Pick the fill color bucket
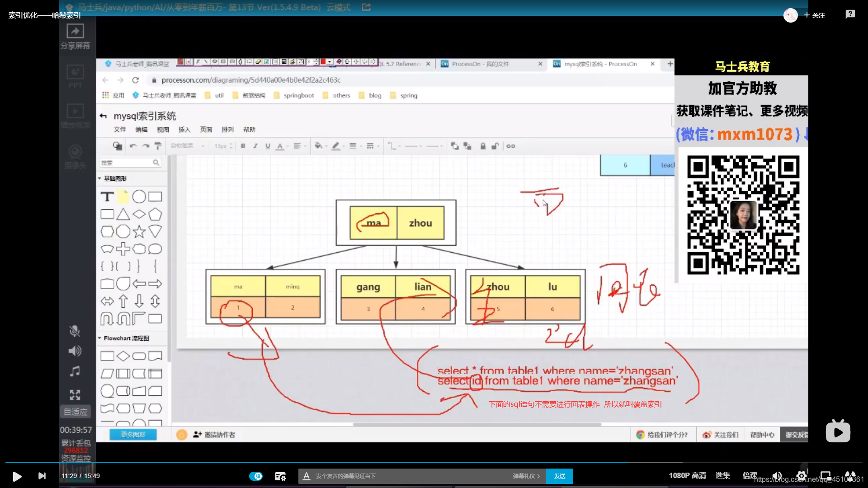The width and height of the screenshot is (868, 488). [319, 146]
